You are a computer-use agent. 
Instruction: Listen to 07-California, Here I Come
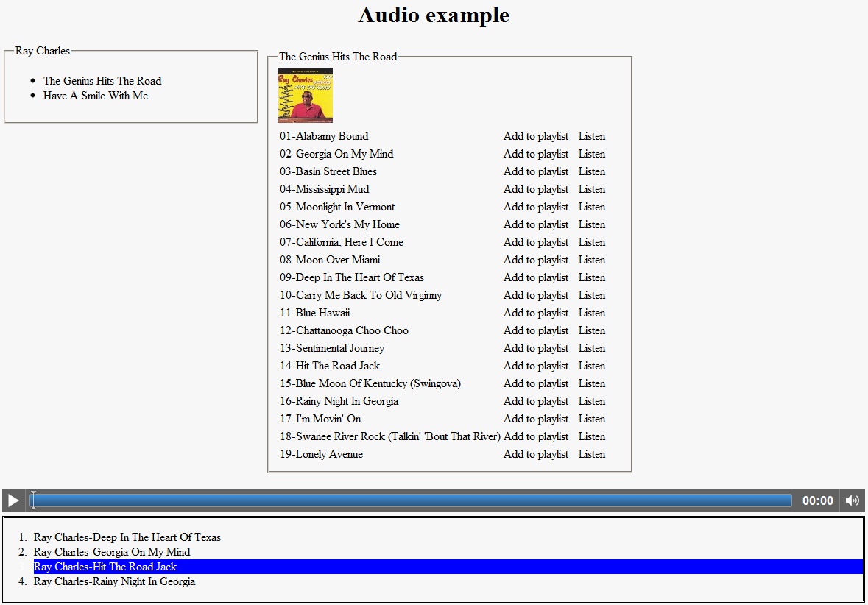tap(592, 242)
